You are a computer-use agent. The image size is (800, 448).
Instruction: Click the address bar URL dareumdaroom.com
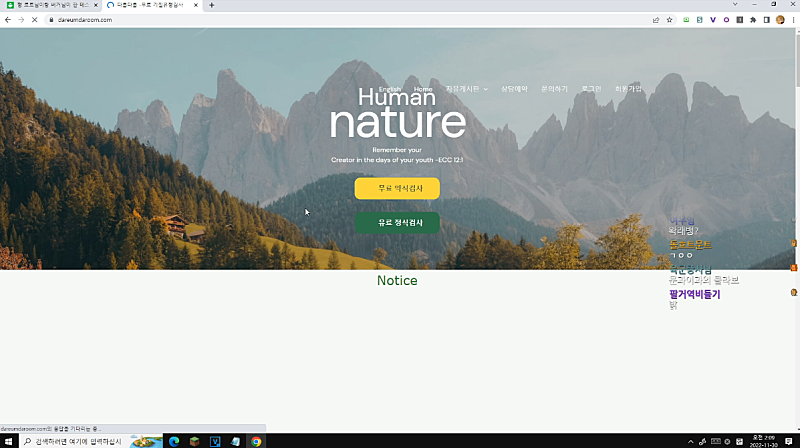85,20
